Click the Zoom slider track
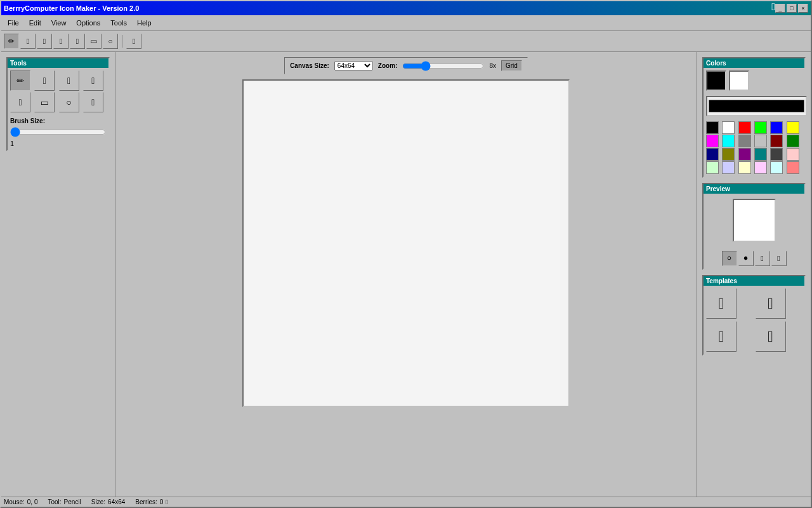 (443, 66)
